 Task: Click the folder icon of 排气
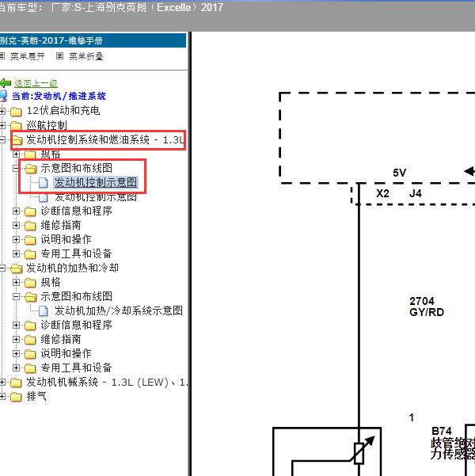(x=16, y=397)
